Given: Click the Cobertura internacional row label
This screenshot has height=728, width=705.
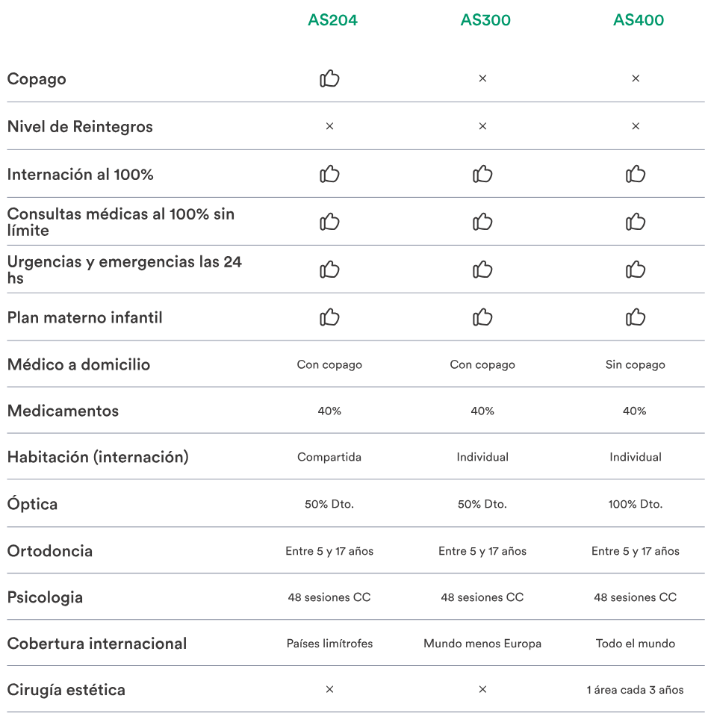Looking at the screenshot, I should tap(97, 644).
